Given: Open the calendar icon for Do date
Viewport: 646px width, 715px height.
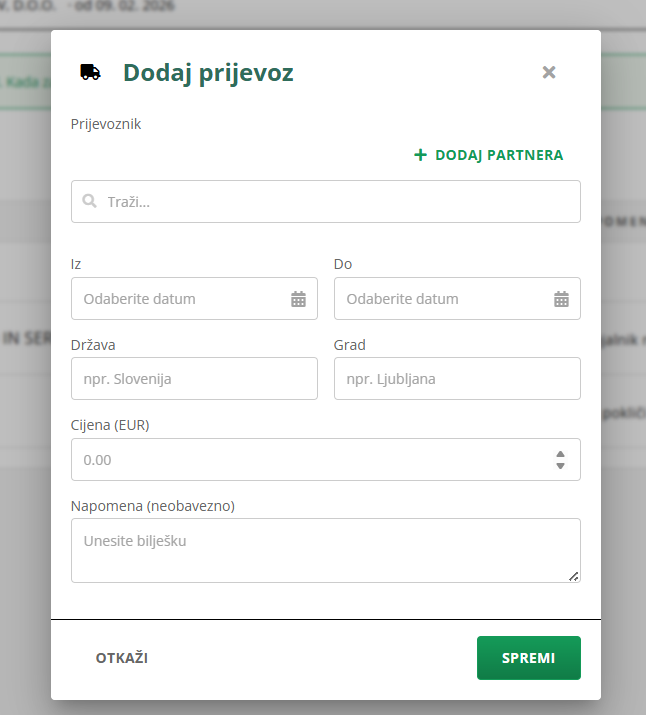Looking at the screenshot, I should (x=561, y=299).
